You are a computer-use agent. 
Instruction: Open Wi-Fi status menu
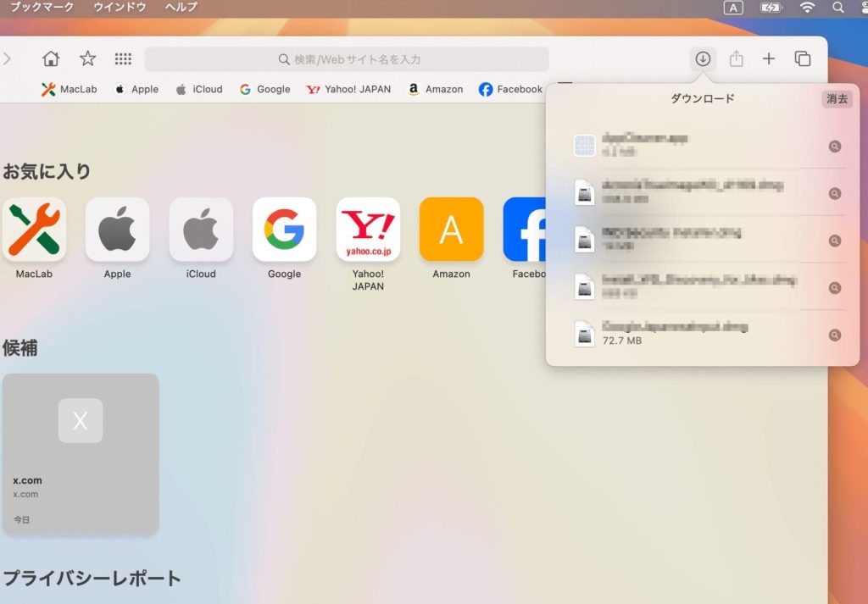tap(808, 7)
